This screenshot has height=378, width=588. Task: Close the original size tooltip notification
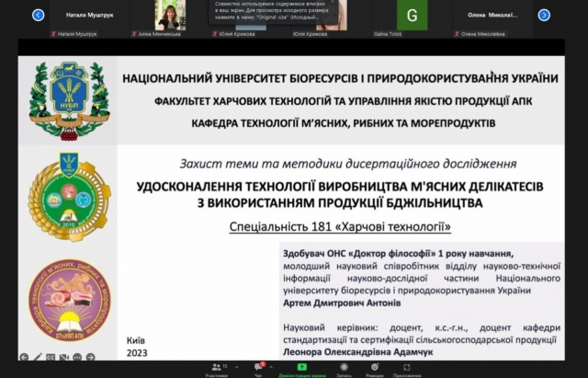(332, 2)
